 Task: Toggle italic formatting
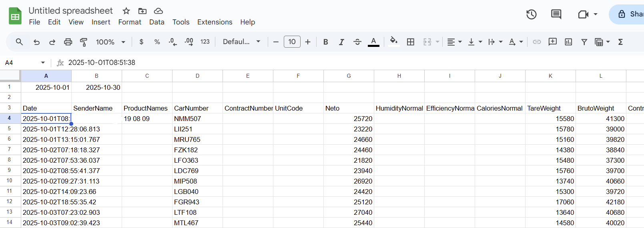(341, 42)
